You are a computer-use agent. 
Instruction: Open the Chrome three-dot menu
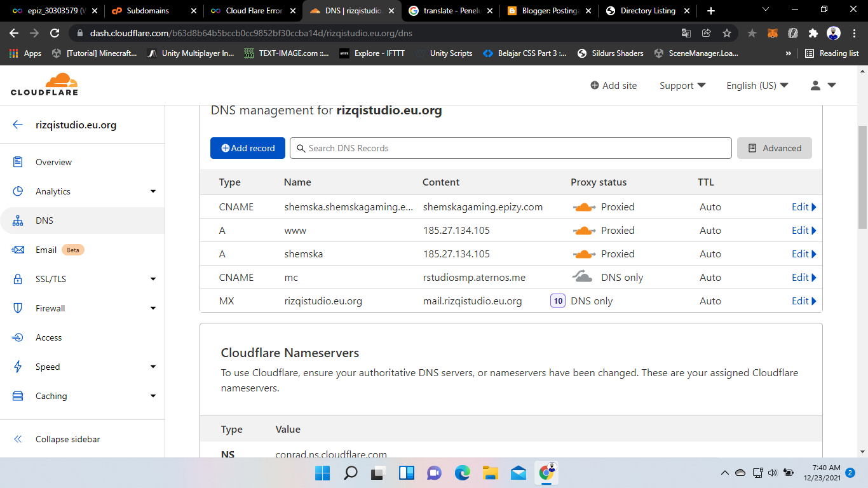pos(854,33)
